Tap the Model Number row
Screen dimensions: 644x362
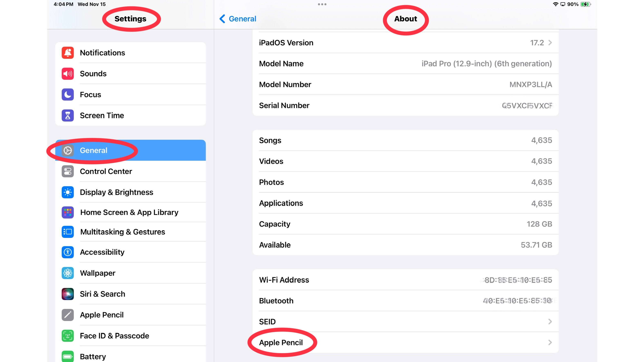point(405,84)
